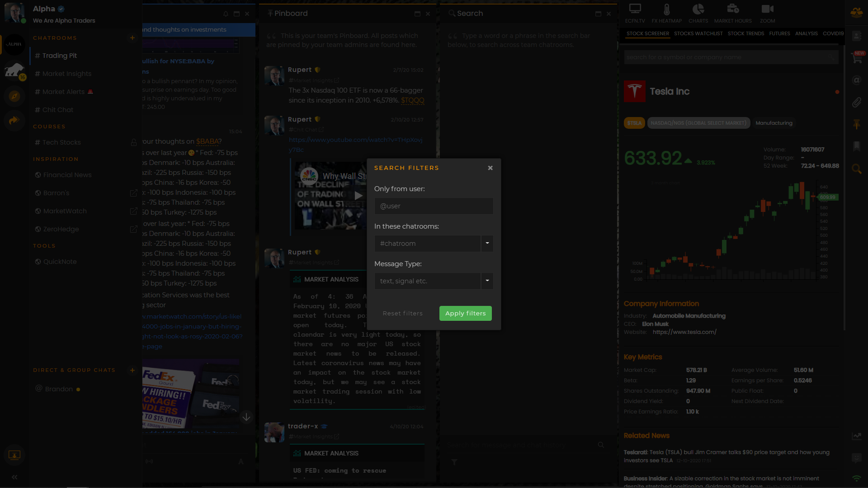Viewport: 868px width, 488px height.
Task: Click the 'text, signal etc.' combo field
Action: (x=428, y=281)
